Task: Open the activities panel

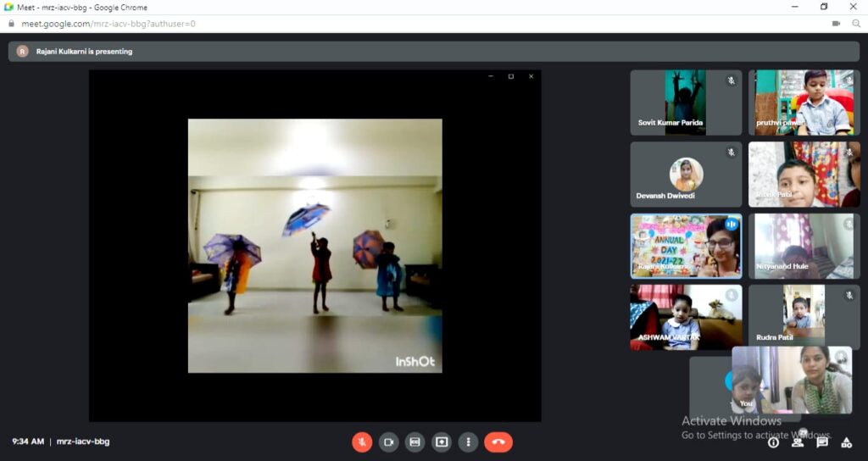Action: tap(847, 442)
